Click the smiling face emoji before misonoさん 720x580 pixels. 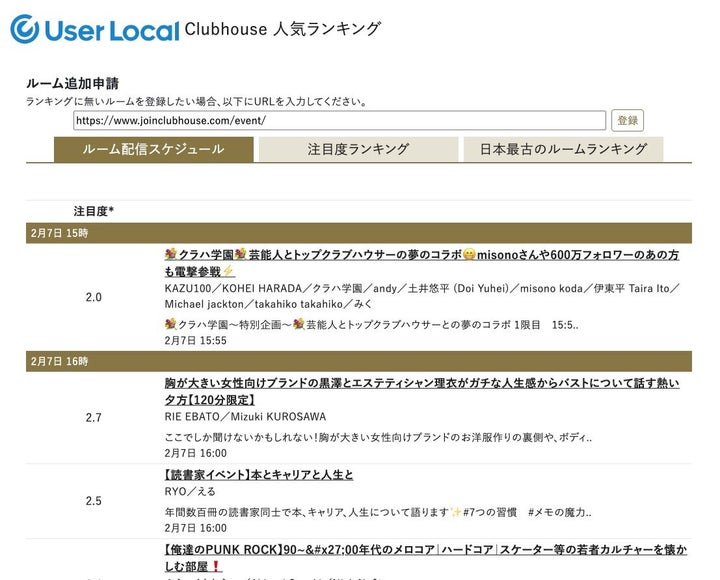(469, 255)
